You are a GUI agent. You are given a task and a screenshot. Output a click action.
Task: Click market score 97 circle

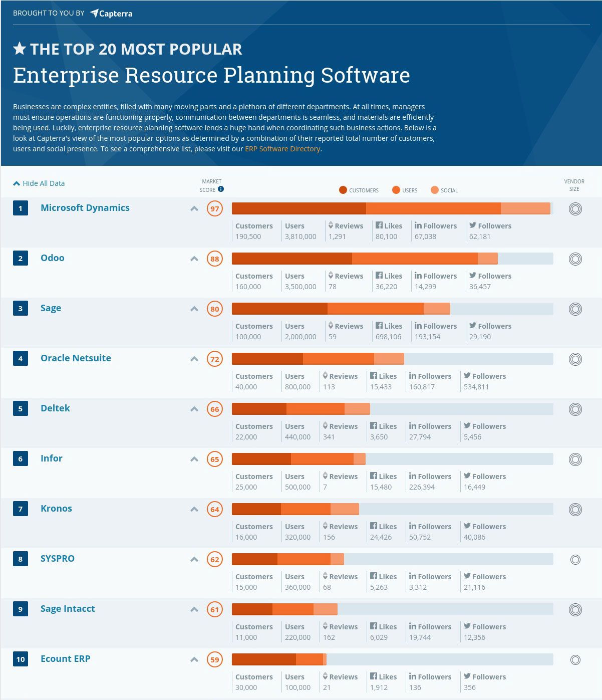[215, 209]
